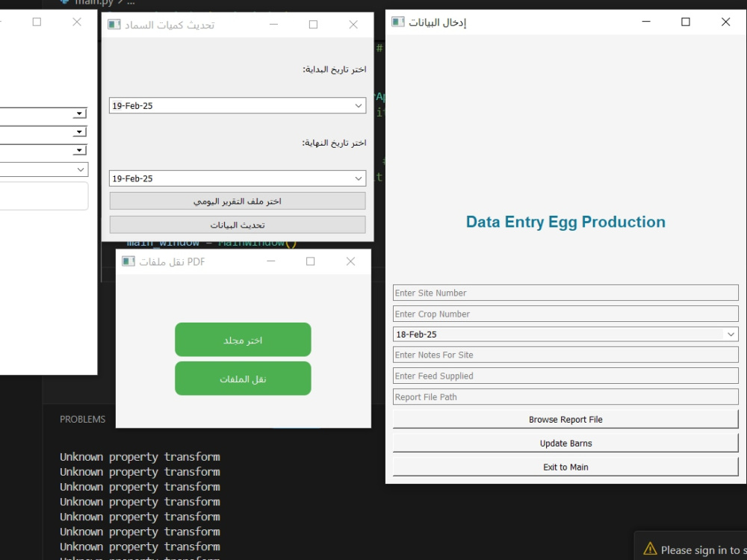The width and height of the screenshot is (747, 560).
Task: Expand the second combo box in leftmost window
Action: (79, 132)
